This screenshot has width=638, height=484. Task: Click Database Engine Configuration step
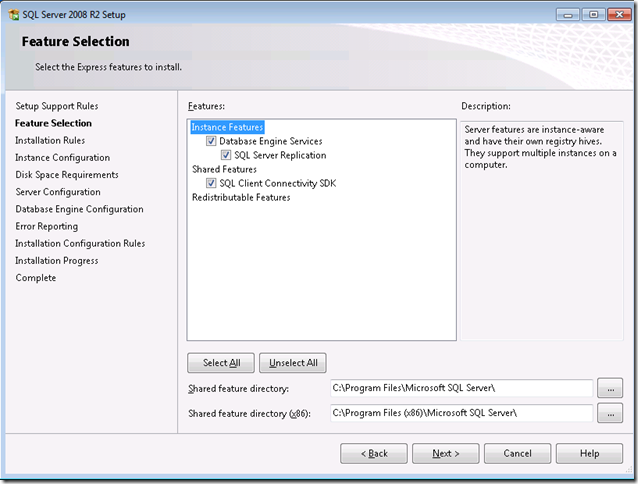point(79,209)
